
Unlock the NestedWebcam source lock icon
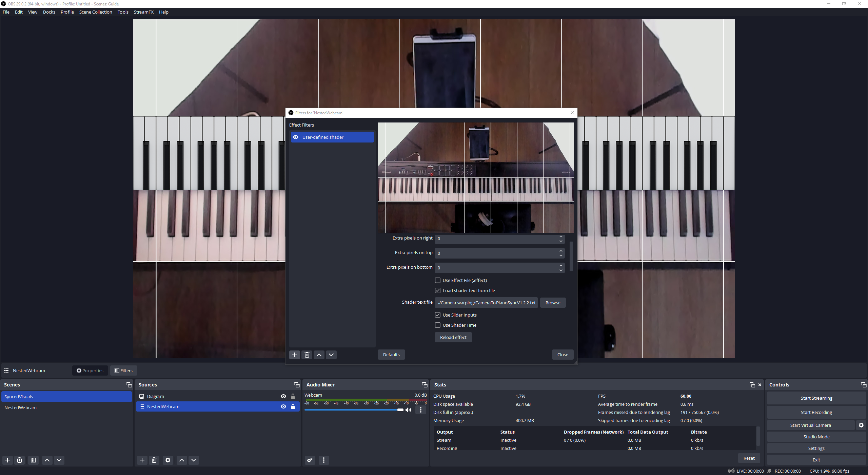click(x=293, y=406)
